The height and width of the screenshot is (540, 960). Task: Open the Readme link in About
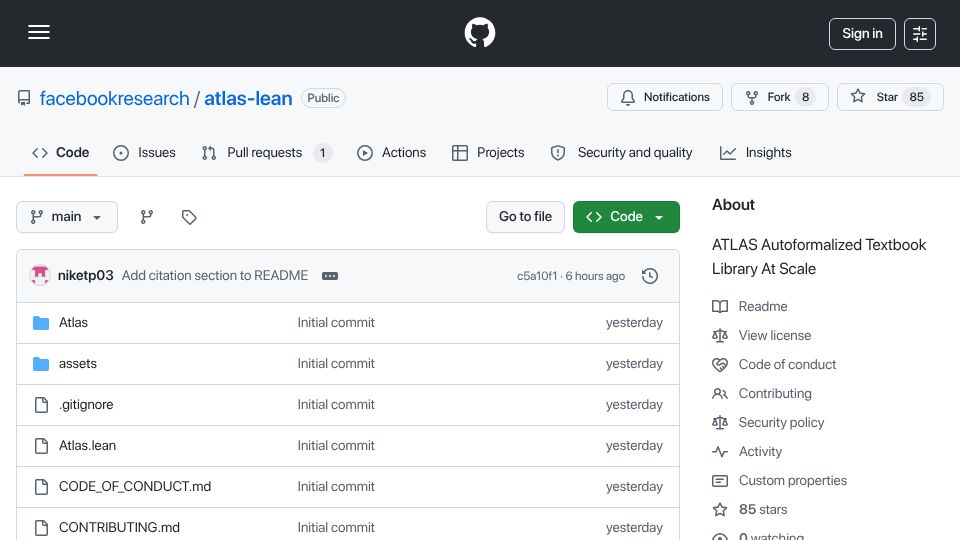[x=750, y=306]
